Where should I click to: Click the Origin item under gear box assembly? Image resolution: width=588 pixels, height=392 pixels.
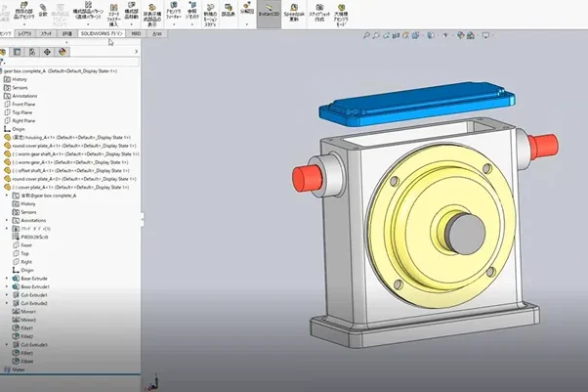tap(20, 128)
